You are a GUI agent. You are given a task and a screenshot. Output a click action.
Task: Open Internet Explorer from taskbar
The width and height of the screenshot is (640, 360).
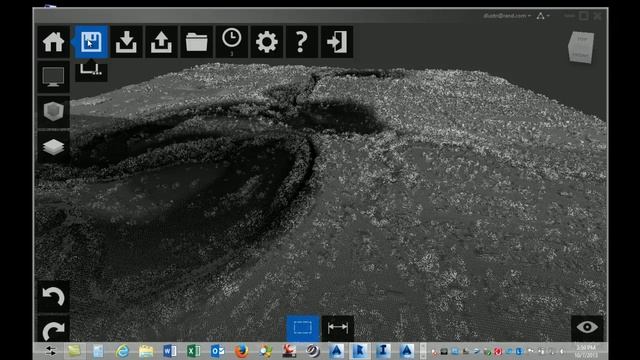pyautogui.click(x=122, y=351)
